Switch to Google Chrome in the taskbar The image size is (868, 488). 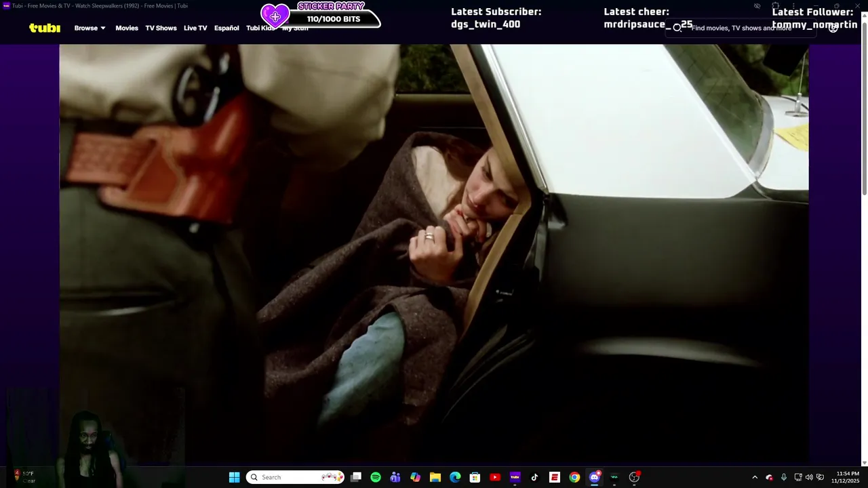click(574, 477)
